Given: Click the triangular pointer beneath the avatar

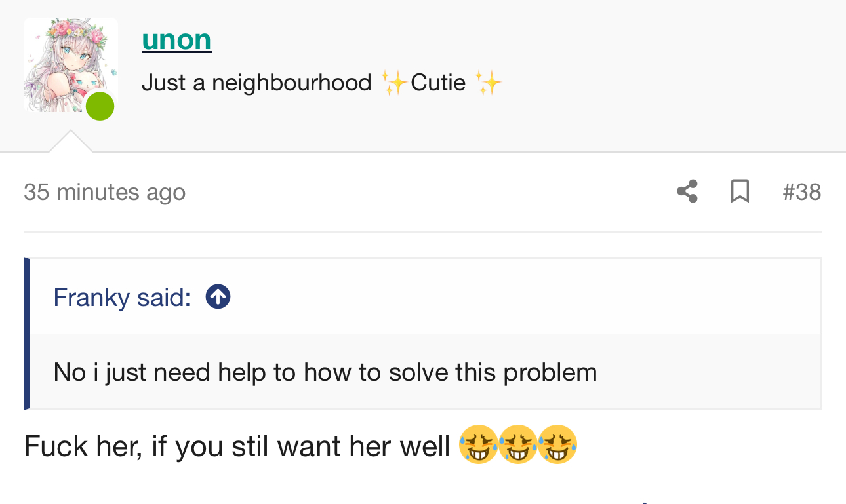Looking at the screenshot, I should [x=70, y=141].
